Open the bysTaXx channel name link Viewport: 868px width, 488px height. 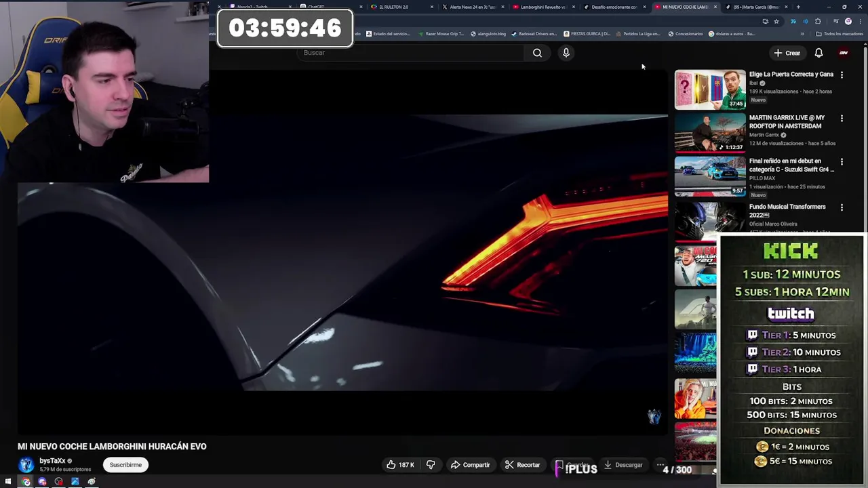click(x=52, y=461)
